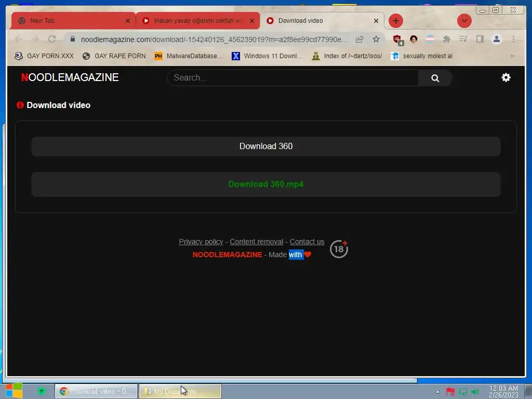Show hidden tray icons arrow
Image resolution: width=532 pixels, height=399 pixels.
pos(437,392)
